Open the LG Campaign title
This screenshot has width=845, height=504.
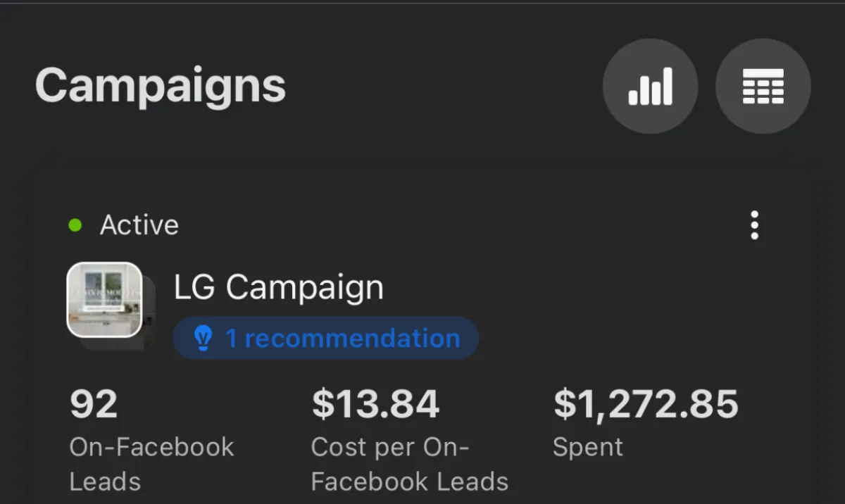click(x=279, y=287)
